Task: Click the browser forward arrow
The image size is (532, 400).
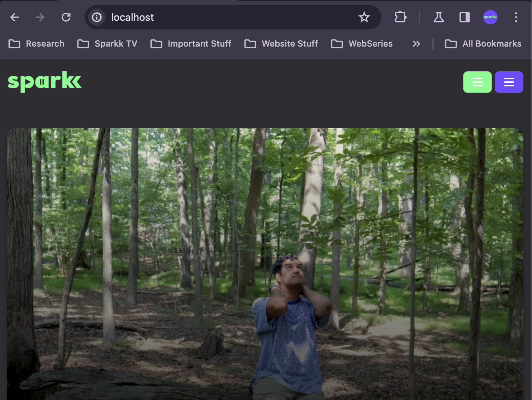Action: 40,17
